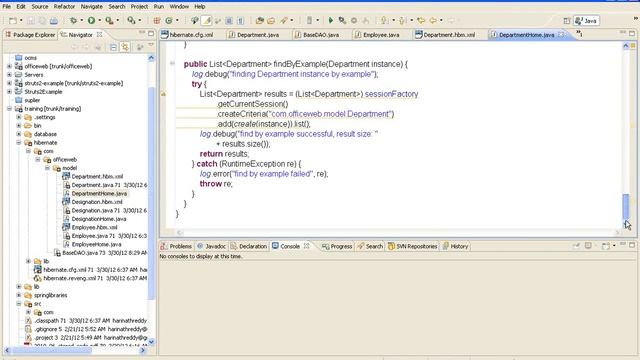Switch to the Package Explorer tab

tap(30, 35)
